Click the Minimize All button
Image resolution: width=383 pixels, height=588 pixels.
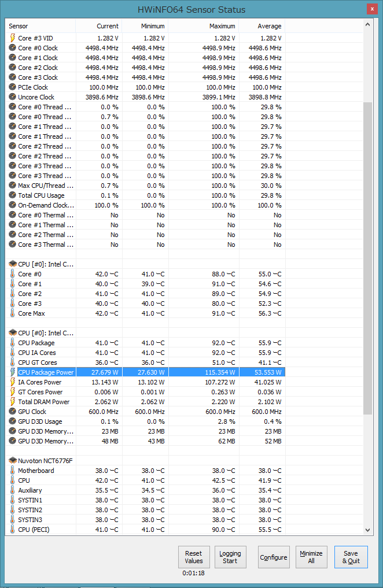[x=311, y=557]
